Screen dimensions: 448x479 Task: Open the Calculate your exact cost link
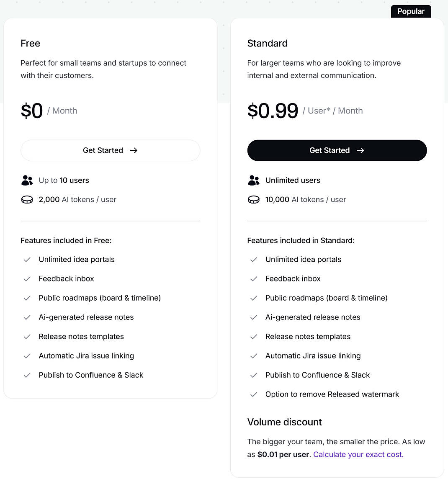coord(358,454)
